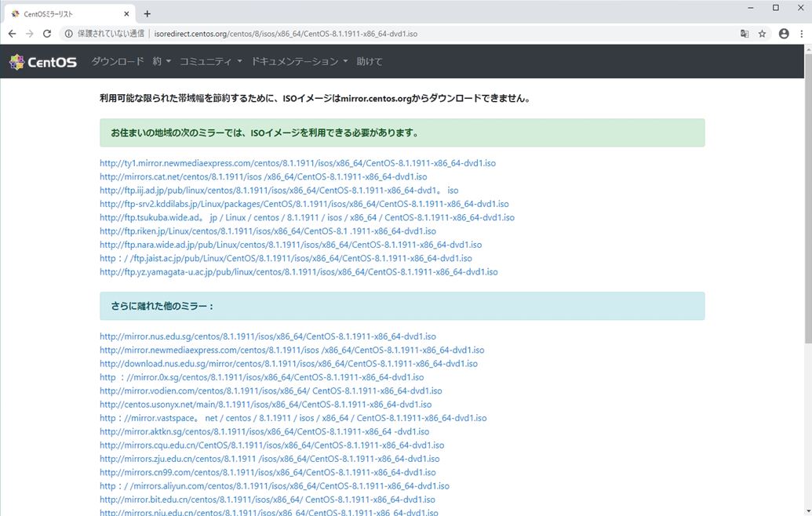812x516 pixels.
Task: Open the mirror.nus.edu.sg ISO link
Action: click(x=268, y=336)
